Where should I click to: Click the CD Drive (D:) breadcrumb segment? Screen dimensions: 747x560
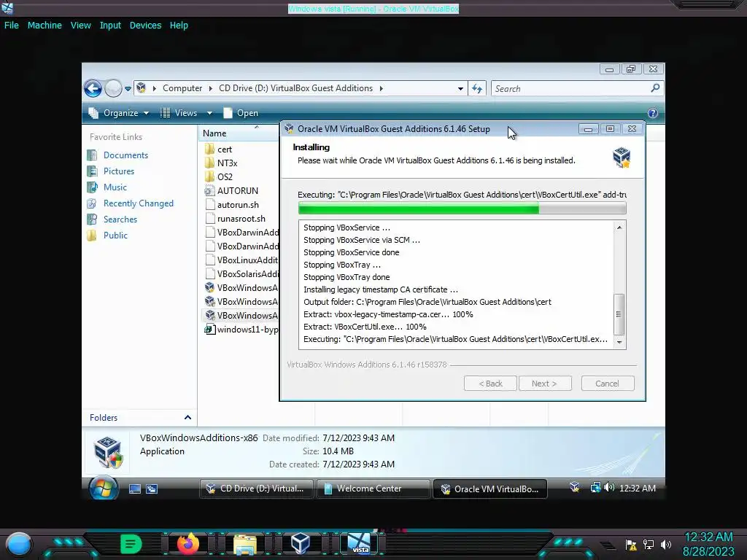pos(295,88)
